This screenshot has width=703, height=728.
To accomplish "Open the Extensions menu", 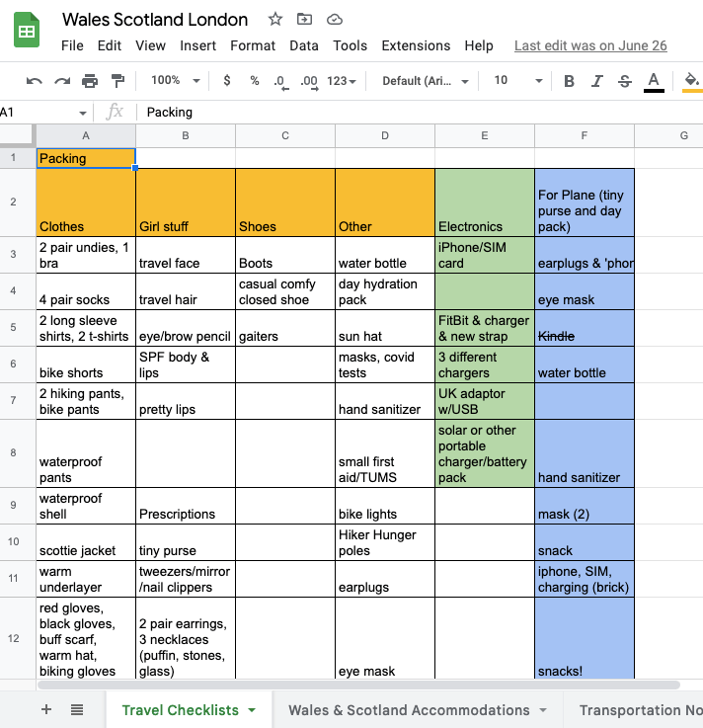I will [416, 45].
